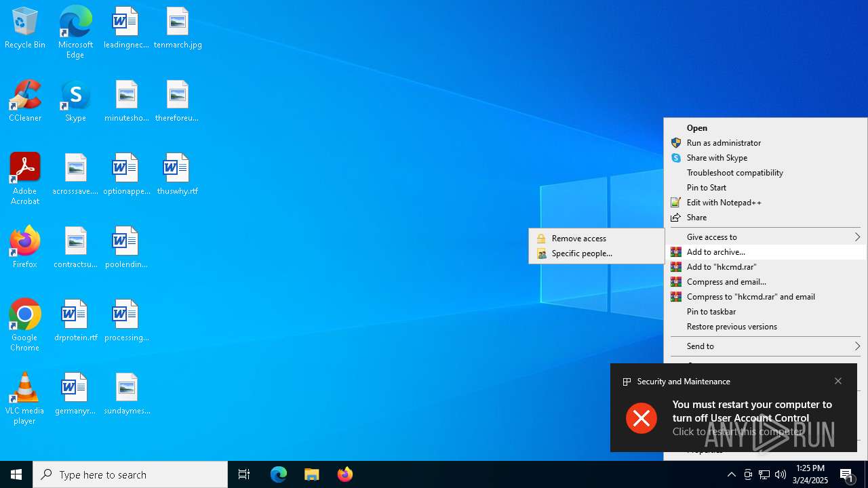Open Edge from the taskbar
The width and height of the screenshot is (868, 488).
click(x=279, y=474)
